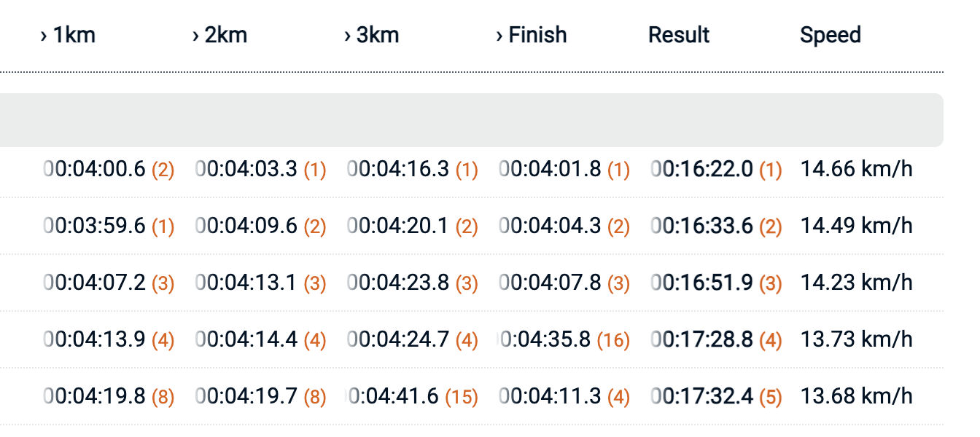Screen dimensions: 980x437
Task: Click the 00:03:59.6 1km split
Action: click(95, 227)
